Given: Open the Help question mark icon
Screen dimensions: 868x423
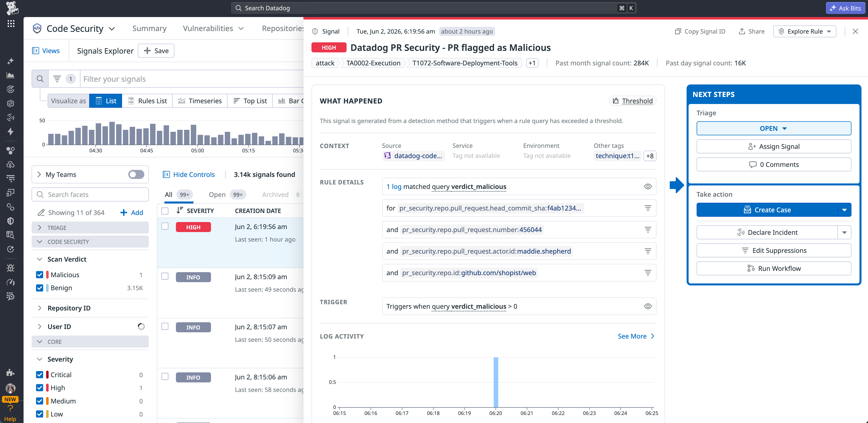Looking at the screenshot, I should tap(10, 408).
